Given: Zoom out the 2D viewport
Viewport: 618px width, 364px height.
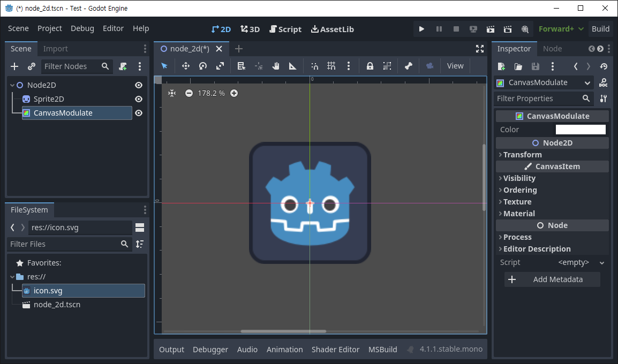Looking at the screenshot, I should pyautogui.click(x=189, y=93).
